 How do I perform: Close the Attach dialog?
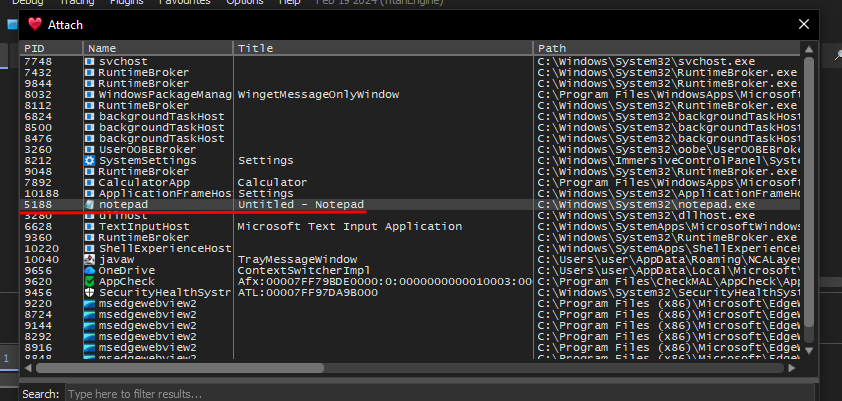803,24
